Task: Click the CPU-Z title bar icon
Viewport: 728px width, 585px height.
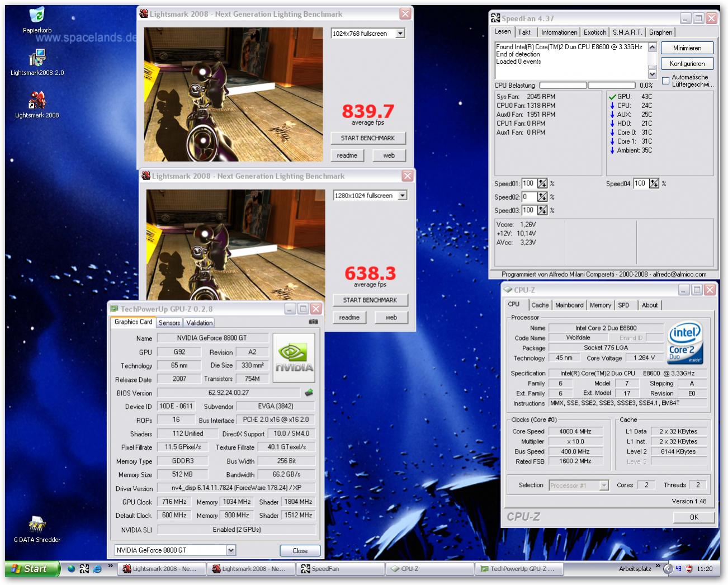Action: [x=508, y=290]
